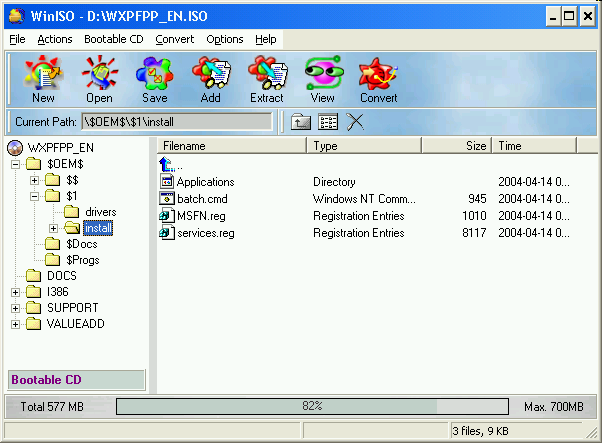Sort by Time column header

tap(534, 146)
